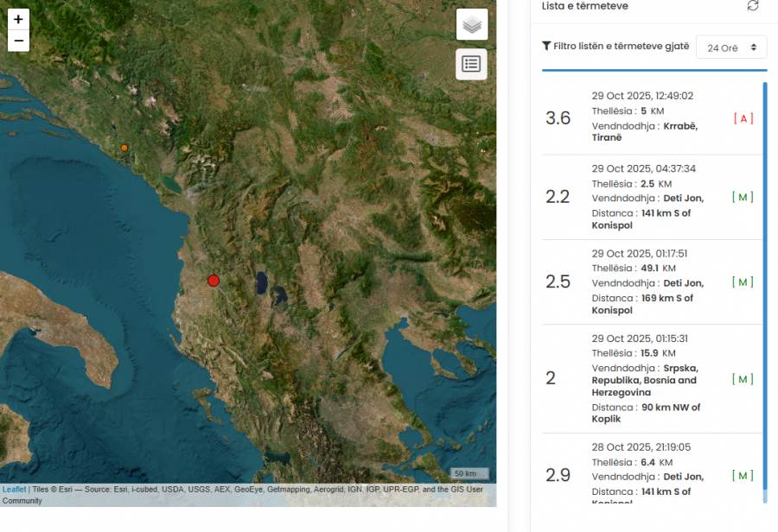The width and height of the screenshot is (778, 532).
Task: Click the green [M] badge for 2.2 quake
Action: point(743,197)
